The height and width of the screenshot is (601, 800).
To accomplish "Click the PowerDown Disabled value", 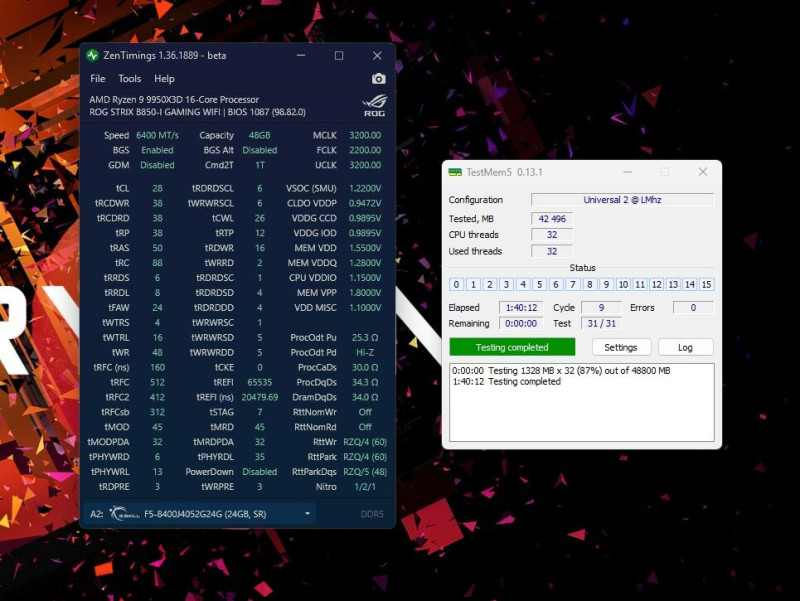I will pyautogui.click(x=260, y=471).
